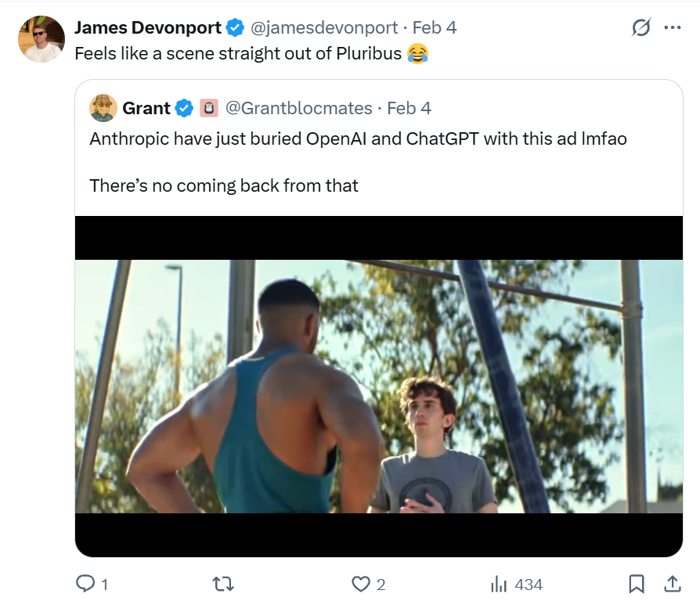Click the reply comment icon
700x608 pixels.
point(85,584)
